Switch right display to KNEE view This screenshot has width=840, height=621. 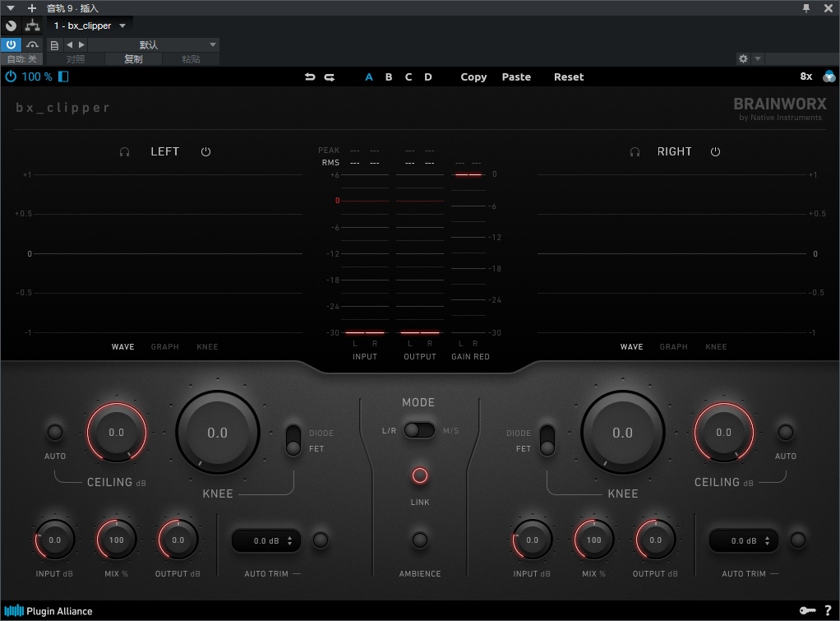pos(716,347)
